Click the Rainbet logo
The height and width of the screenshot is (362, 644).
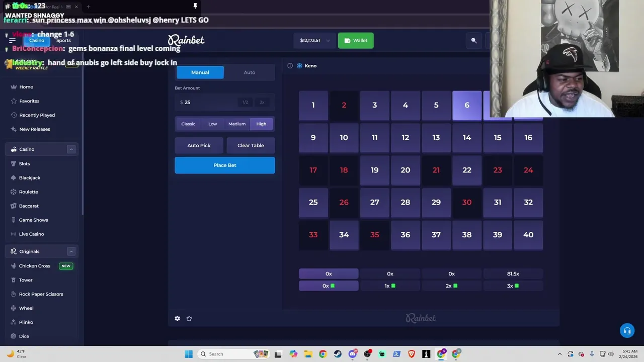coord(186,40)
